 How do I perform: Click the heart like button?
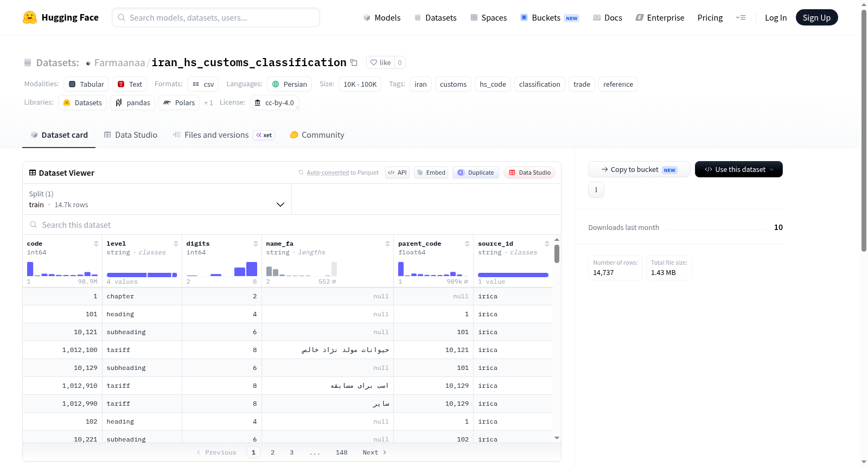(x=380, y=62)
